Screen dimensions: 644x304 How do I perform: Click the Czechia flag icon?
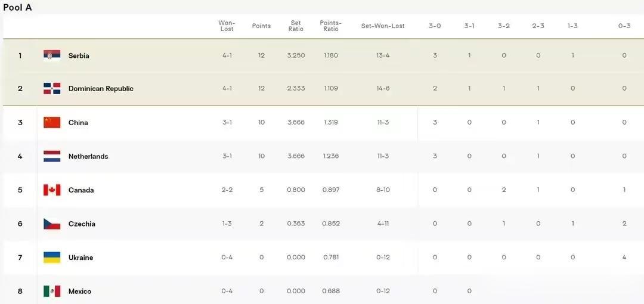pos(52,224)
